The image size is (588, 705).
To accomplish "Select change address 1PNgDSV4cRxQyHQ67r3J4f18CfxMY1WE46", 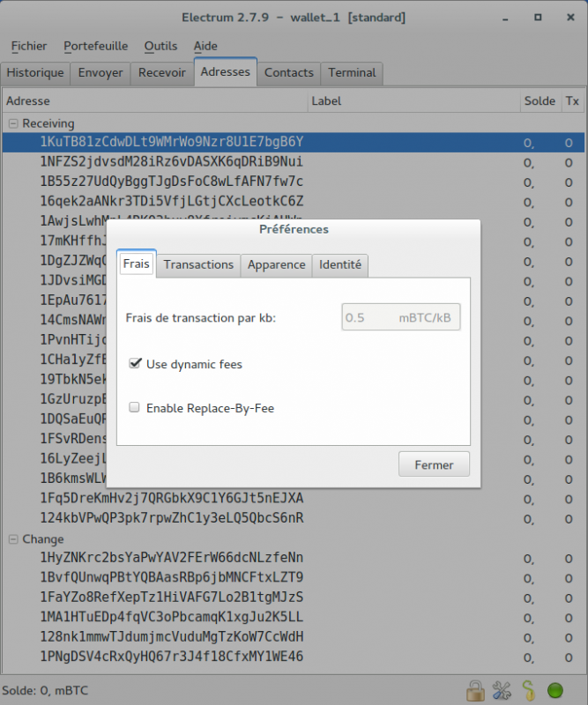I will click(294, 657).
